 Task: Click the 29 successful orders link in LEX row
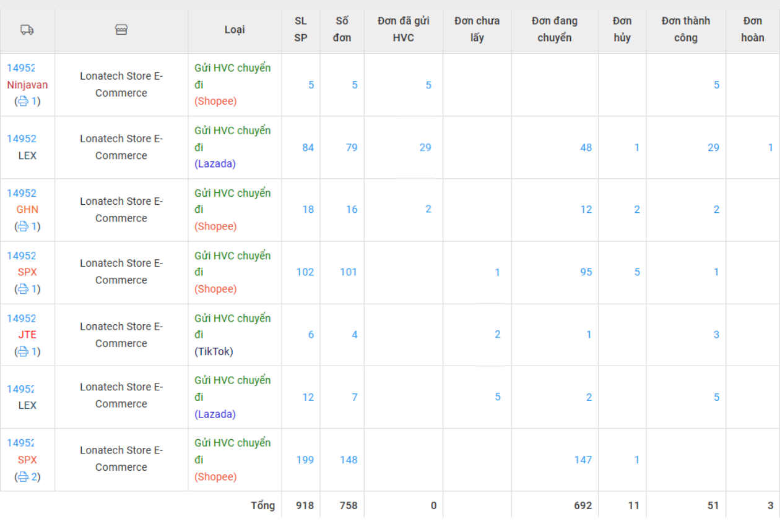pyautogui.click(x=713, y=147)
